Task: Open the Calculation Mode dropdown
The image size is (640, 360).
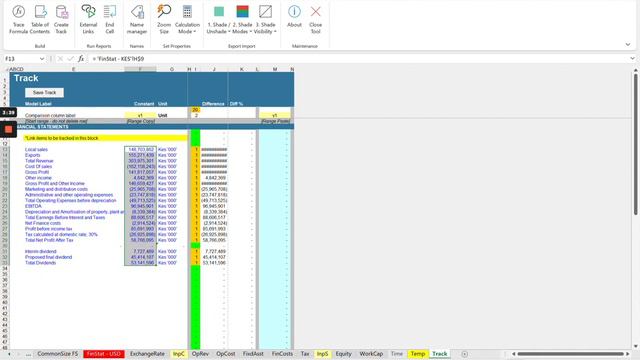Action: tap(187, 19)
